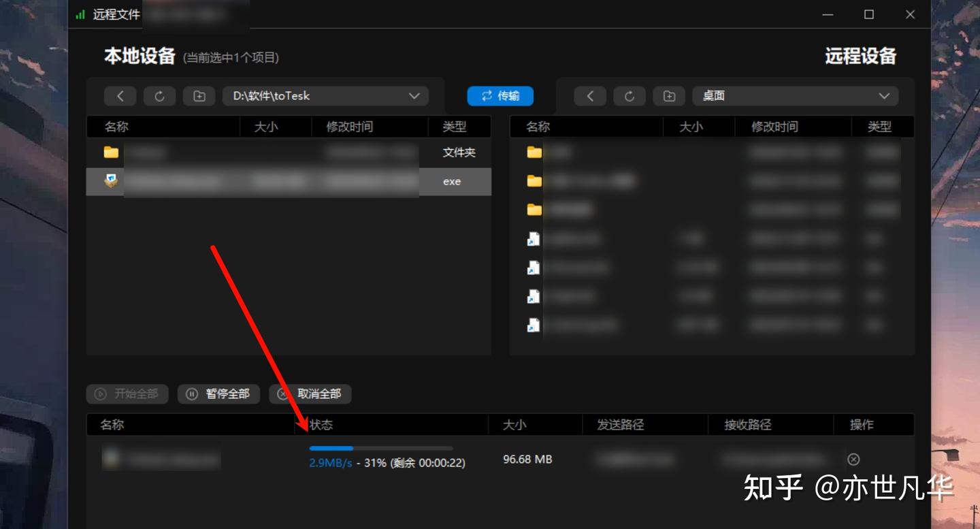This screenshot has height=529, width=980.
Task: Cancel the transfer via the ⊗ operation icon
Action: pyautogui.click(x=854, y=459)
